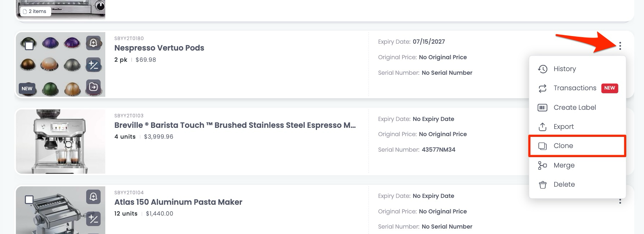
Task: Open Transactions from the item menu
Action: [x=575, y=88]
